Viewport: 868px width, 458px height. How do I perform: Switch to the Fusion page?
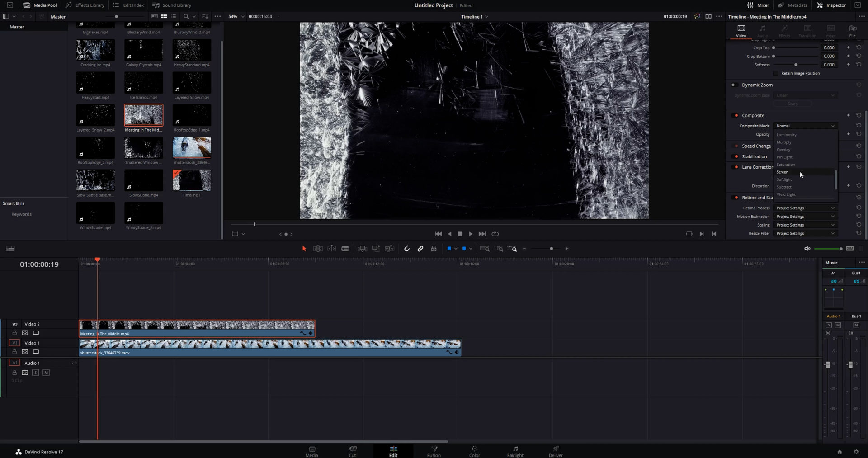(434, 451)
